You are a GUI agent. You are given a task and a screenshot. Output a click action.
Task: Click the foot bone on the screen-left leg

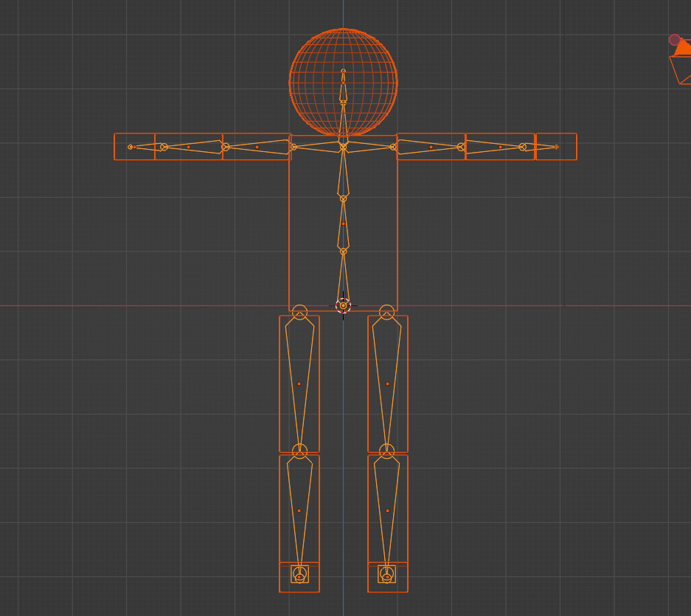tap(299, 573)
